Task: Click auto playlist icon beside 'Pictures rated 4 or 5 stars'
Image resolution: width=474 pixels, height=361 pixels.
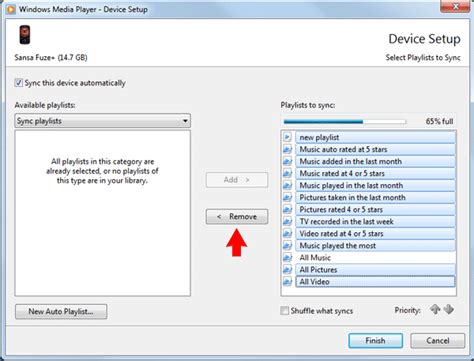Action: pos(288,209)
